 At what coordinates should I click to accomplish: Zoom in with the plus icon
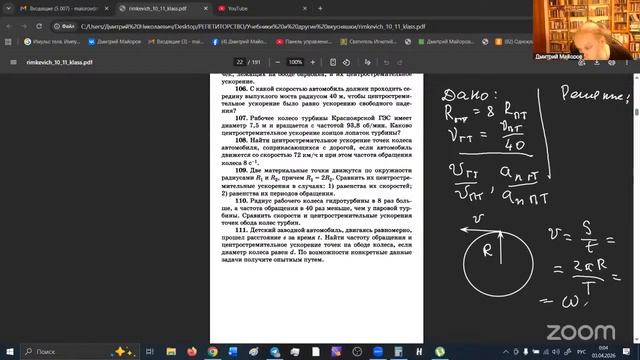tap(313, 62)
